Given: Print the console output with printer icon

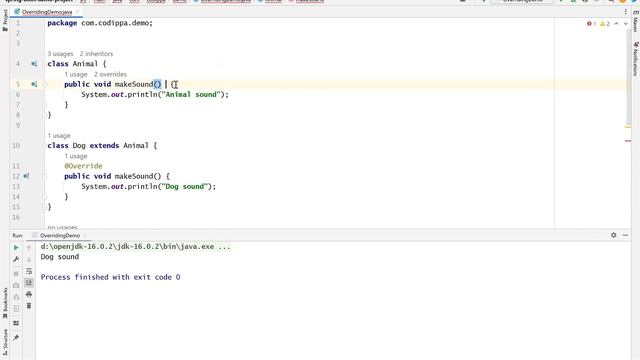Looking at the screenshot, I should coord(29,294).
